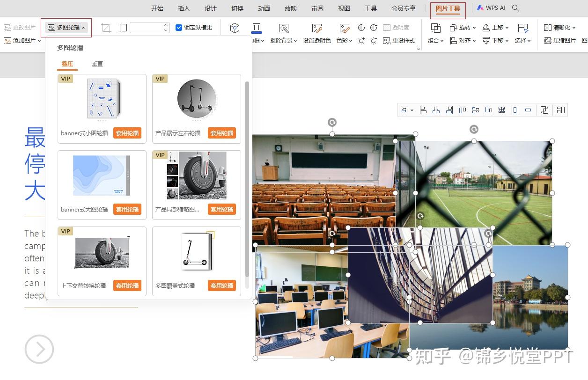Click the crop image icon
Screen dimensions: 588x380
click(x=106, y=28)
